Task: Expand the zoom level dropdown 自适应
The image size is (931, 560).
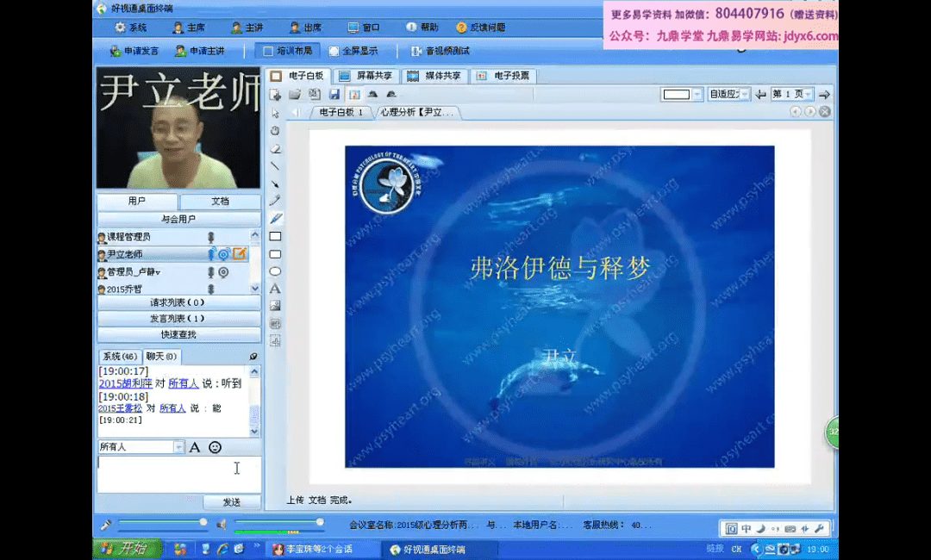Action: [745, 94]
